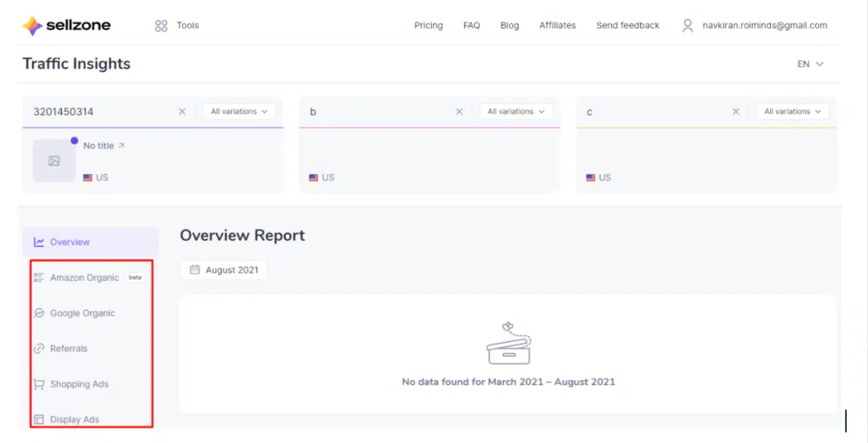Click the Overview Report heading
This screenshot has height=443, width=868.
(242, 235)
